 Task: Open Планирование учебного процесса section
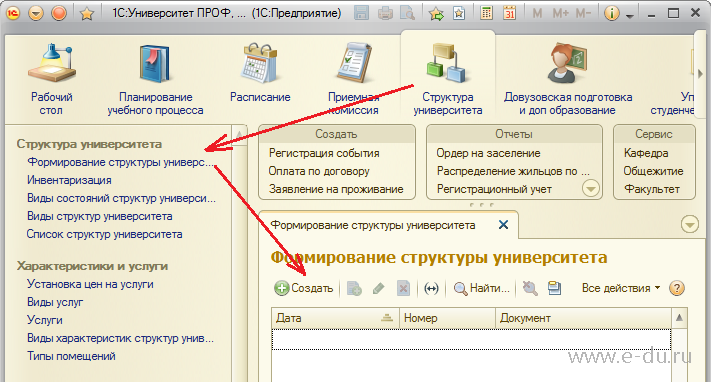click(155, 79)
